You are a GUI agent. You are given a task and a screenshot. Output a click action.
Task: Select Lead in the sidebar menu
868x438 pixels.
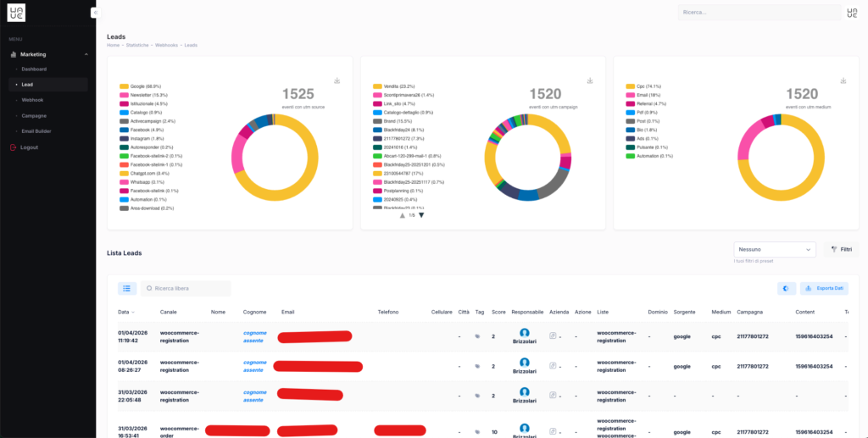click(x=48, y=85)
